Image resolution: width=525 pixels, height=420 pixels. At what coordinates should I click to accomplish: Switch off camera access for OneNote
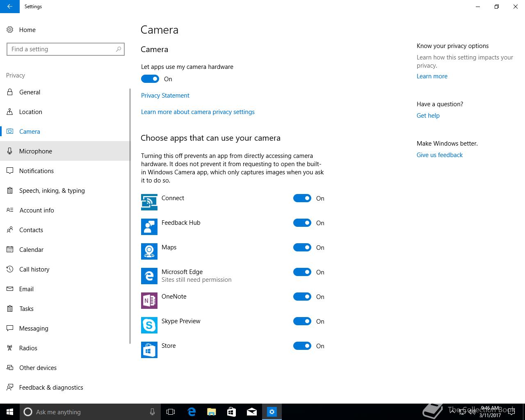coord(302,297)
